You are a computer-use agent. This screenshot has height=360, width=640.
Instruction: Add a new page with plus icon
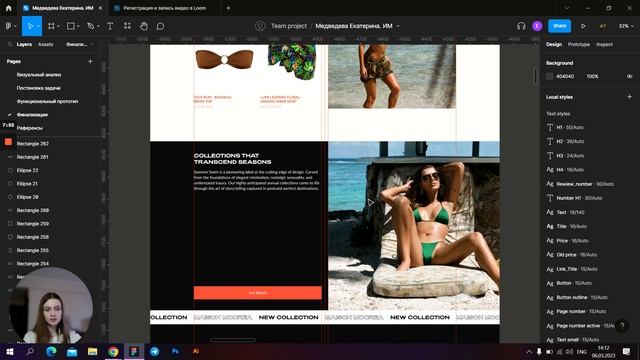(x=90, y=61)
